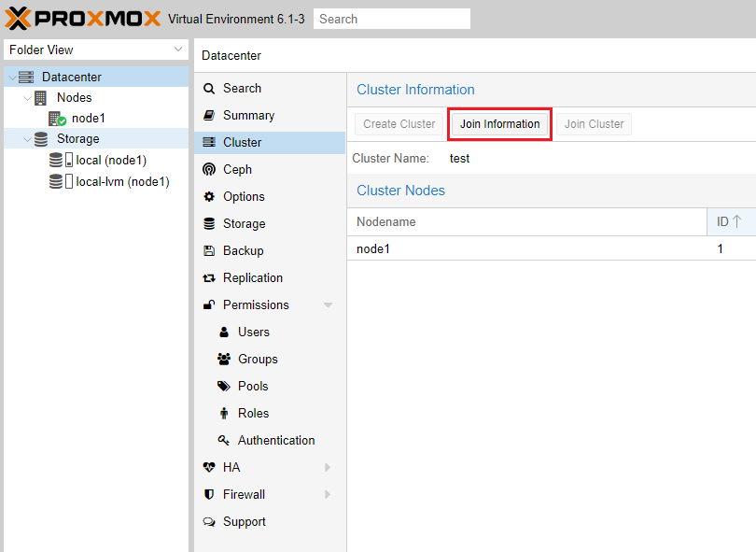The height and width of the screenshot is (552, 756).
Task: Click the Backup floppy disk icon
Action: point(209,251)
